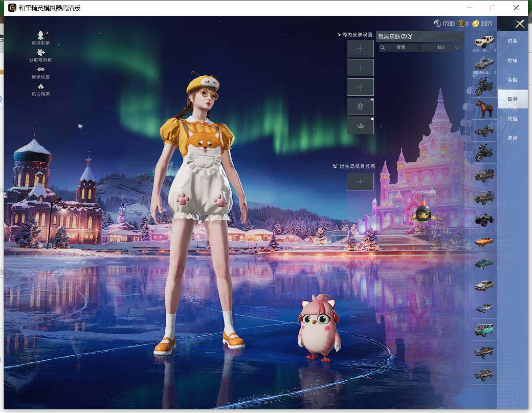
Task: Add 出生岛炫目登场 entrance effect slot
Action: pos(360,182)
